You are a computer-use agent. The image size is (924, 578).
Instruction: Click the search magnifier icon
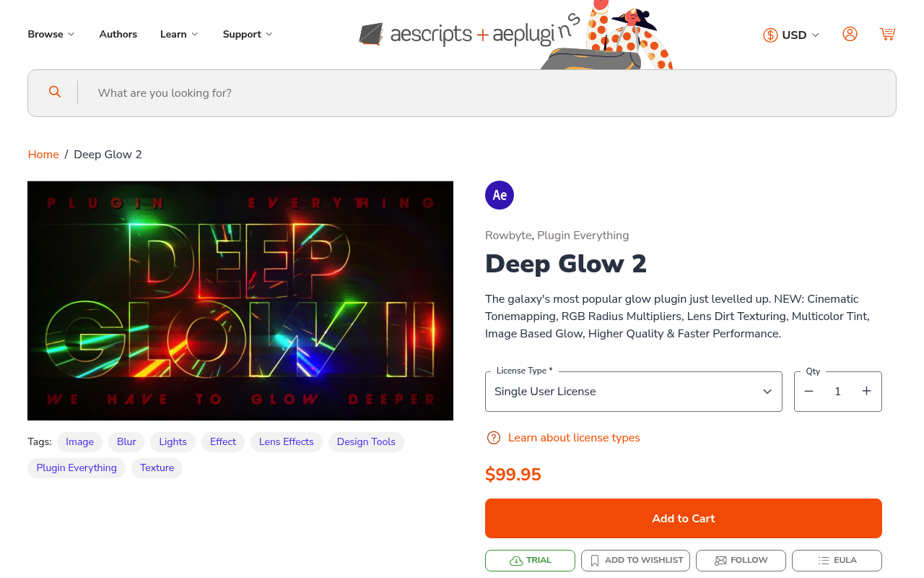[55, 92]
